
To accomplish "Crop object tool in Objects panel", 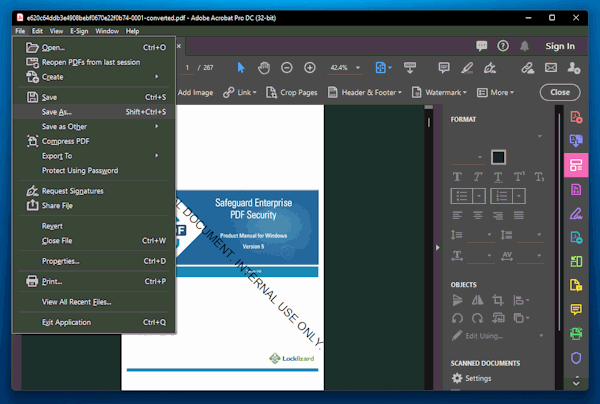I will pyautogui.click(x=497, y=300).
